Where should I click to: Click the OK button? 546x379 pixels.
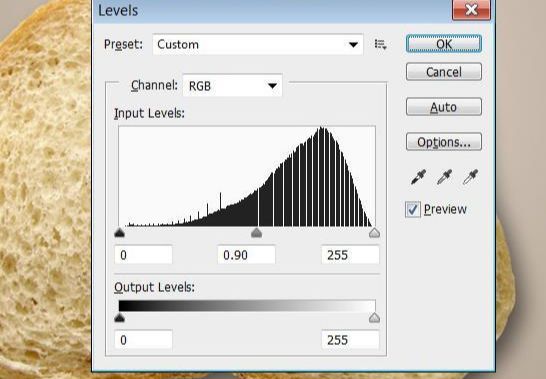tap(444, 44)
